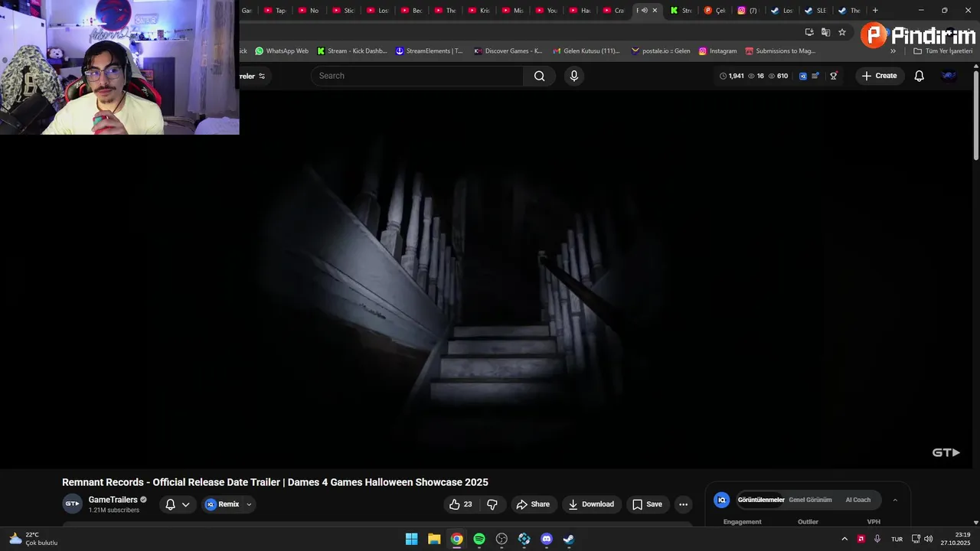Switch to the Görüntülenmeler tab
The image size is (980, 551).
pos(761,500)
